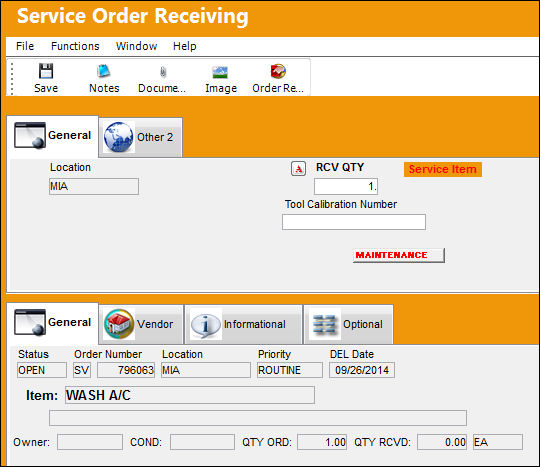Image resolution: width=540 pixels, height=467 pixels.
Task: Click the info bubble icon on Informational tab
Action: tap(206, 324)
